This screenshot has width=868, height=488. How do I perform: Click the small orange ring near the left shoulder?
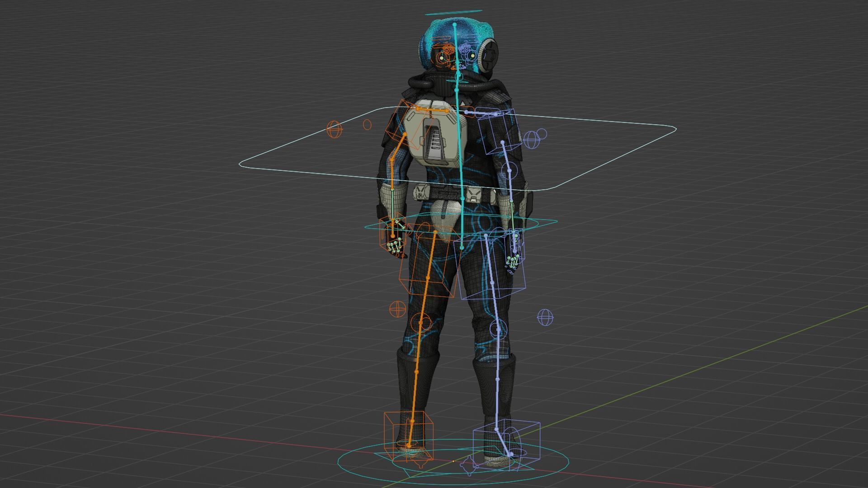(367, 124)
